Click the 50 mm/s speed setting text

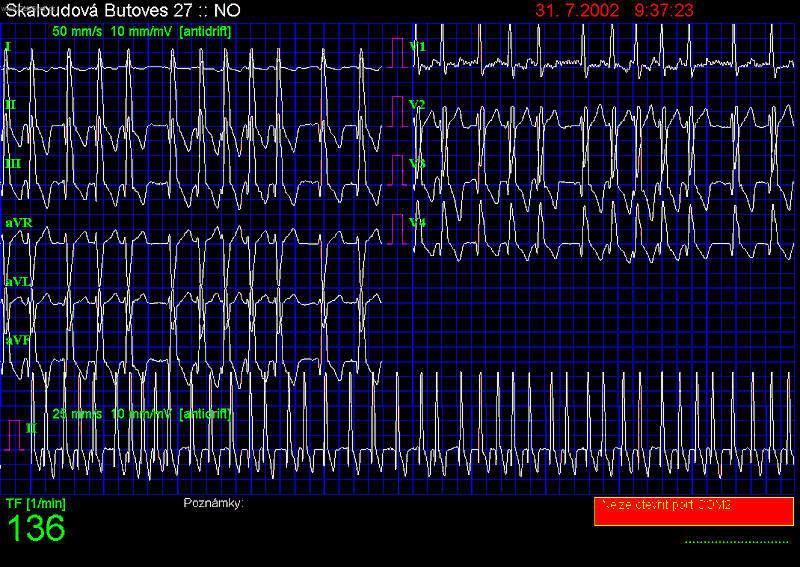point(74,31)
